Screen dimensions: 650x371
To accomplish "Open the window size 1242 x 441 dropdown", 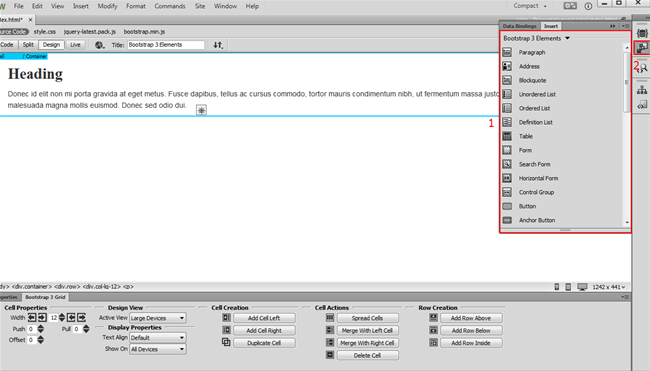I will tap(609, 287).
